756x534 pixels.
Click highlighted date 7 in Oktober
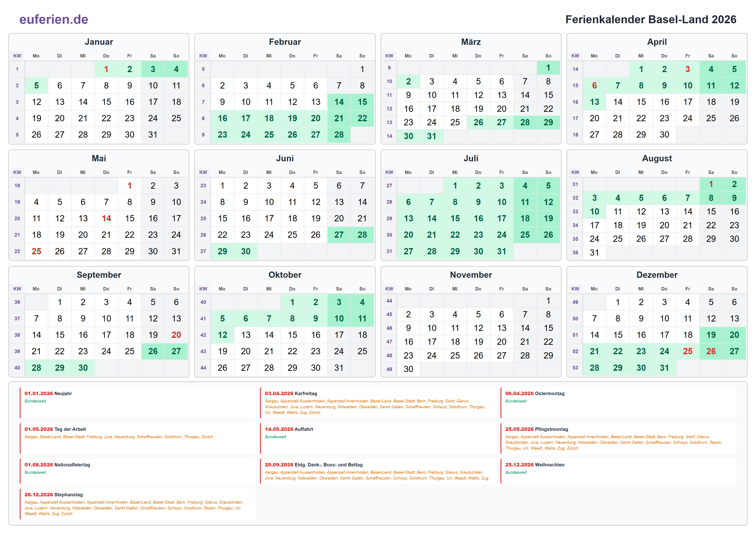269,318
